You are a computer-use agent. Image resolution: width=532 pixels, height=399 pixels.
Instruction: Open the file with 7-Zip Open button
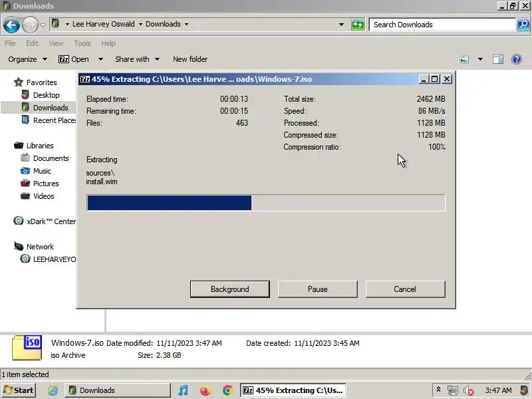(x=74, y=59)
